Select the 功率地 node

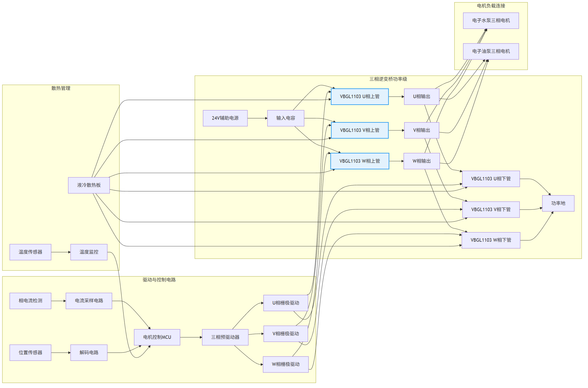[558, 203]
